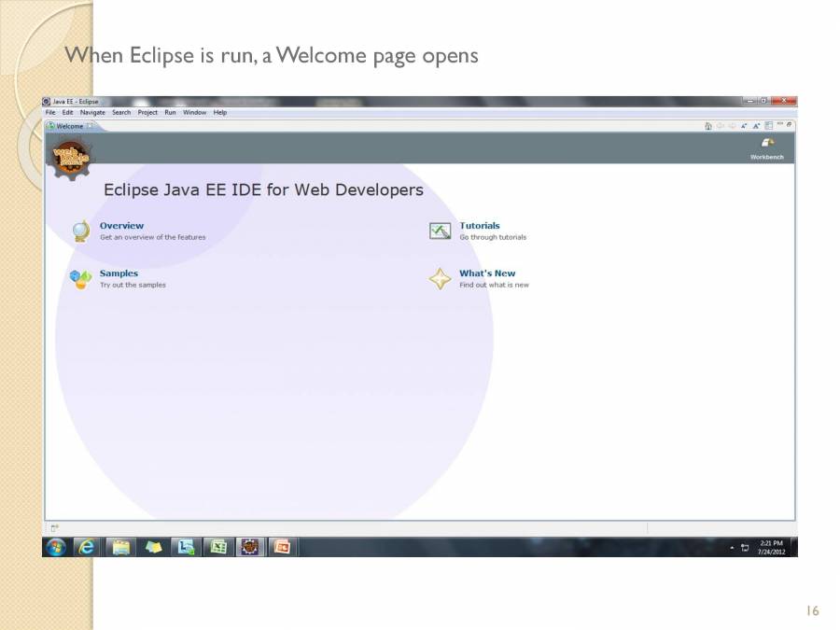
Task: Open the Overview link
Action: [121, 226]
